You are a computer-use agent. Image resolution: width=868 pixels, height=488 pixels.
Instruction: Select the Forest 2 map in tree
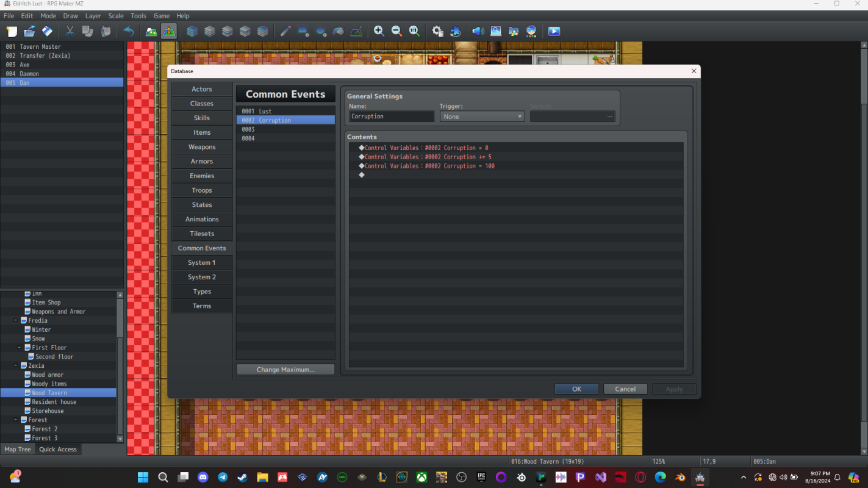pos(59,429)
